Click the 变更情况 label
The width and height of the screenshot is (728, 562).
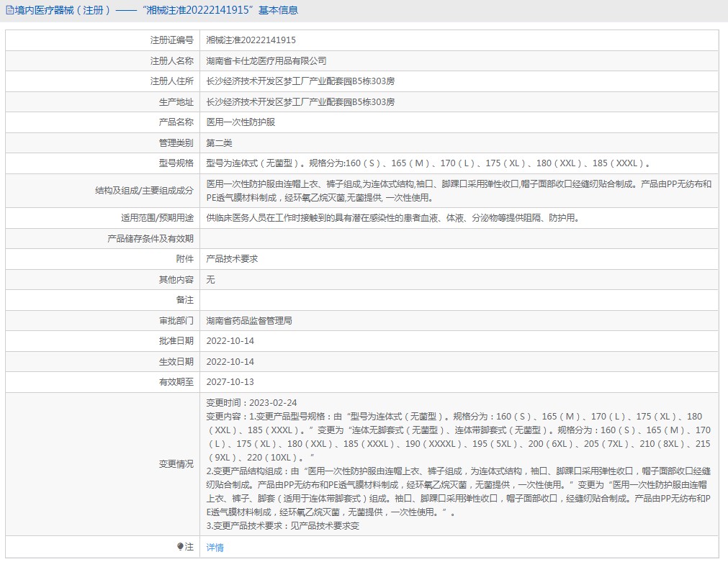(x=176, y=464)
